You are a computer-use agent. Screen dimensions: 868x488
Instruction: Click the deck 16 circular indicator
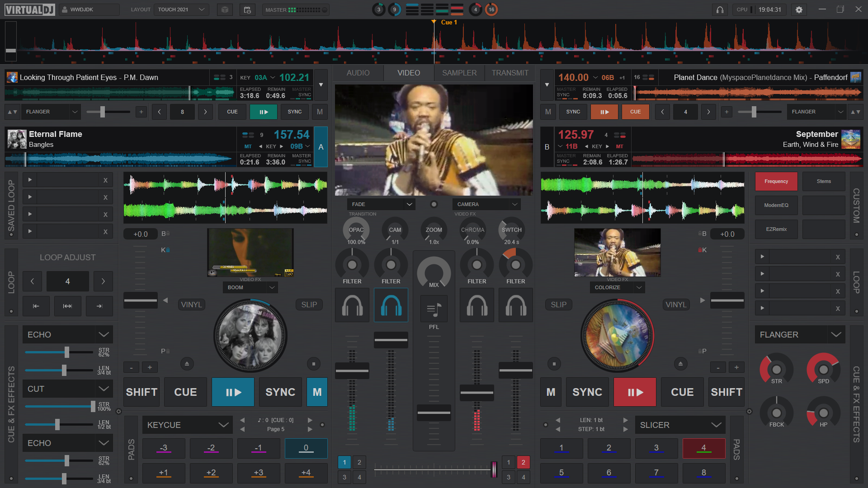[491, 9]
